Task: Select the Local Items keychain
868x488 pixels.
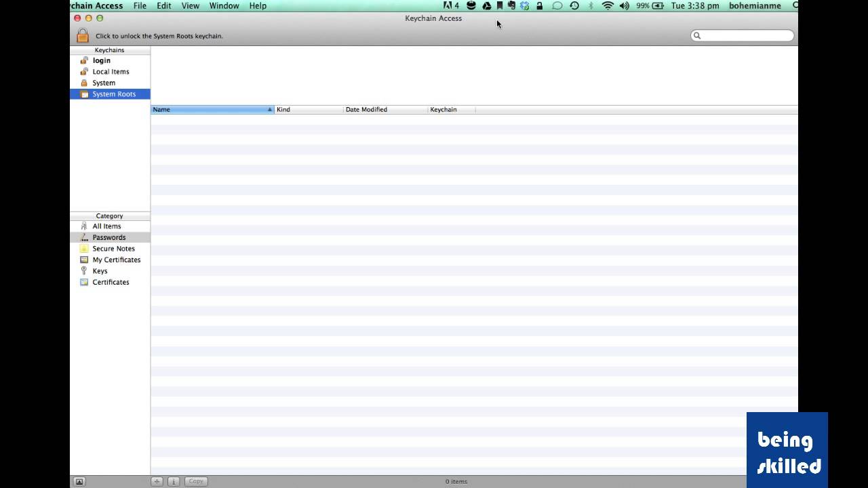Action: [x=110, y=72]
